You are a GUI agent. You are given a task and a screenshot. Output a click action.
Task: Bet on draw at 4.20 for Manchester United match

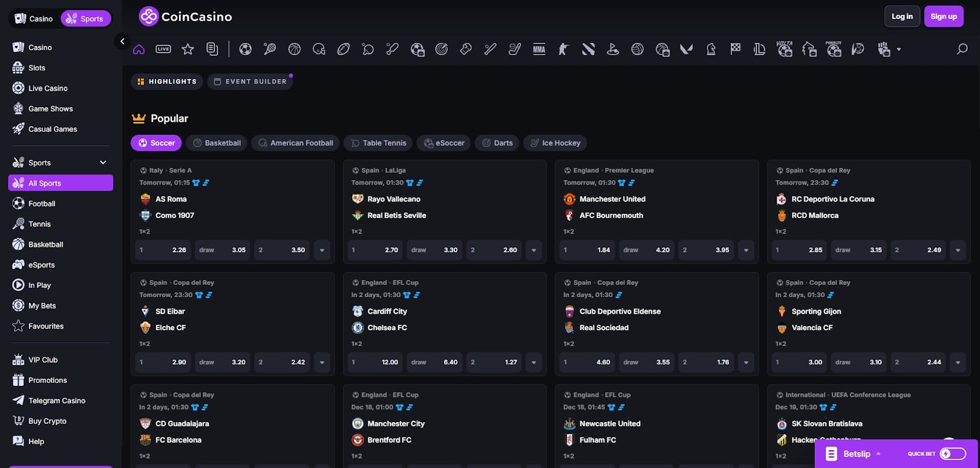click(x=647, y=250)
